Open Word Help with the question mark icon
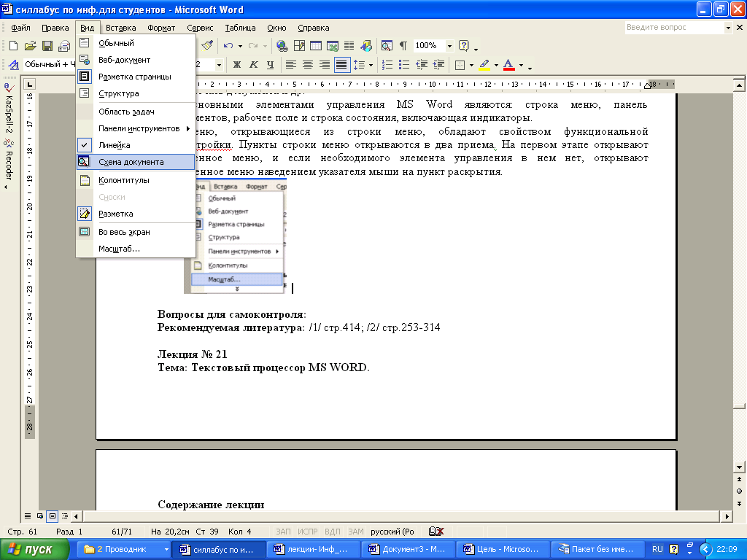 (463, 46)
